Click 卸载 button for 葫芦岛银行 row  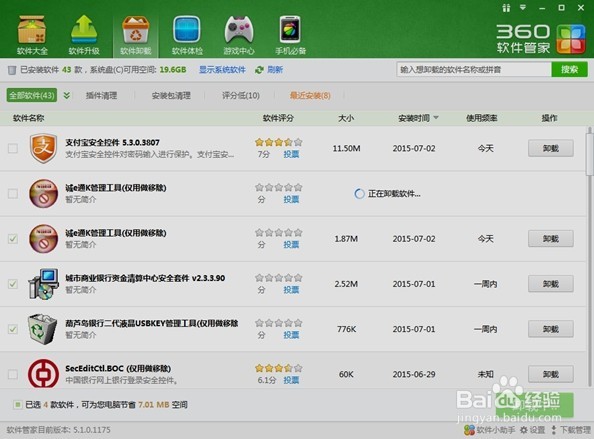click(x=550, y=329)
